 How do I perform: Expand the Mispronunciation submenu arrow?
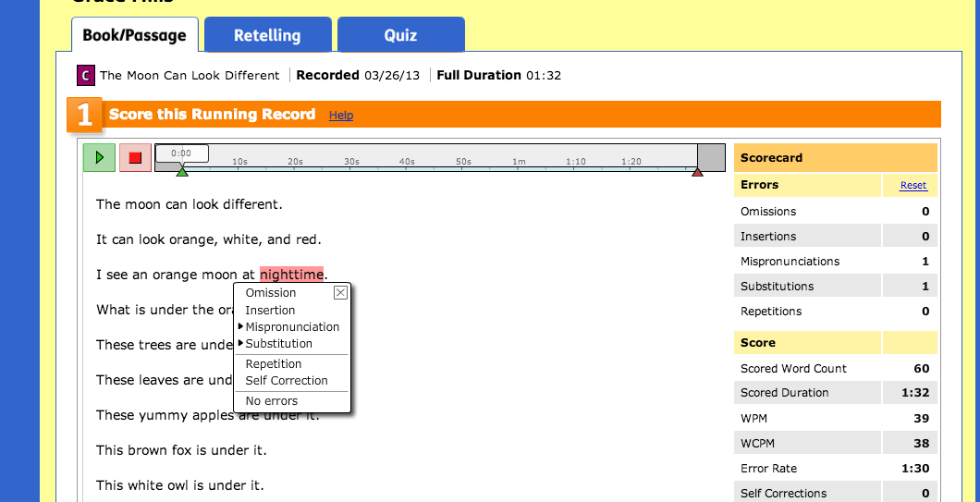pyautogui.click(x=240, y=326)
